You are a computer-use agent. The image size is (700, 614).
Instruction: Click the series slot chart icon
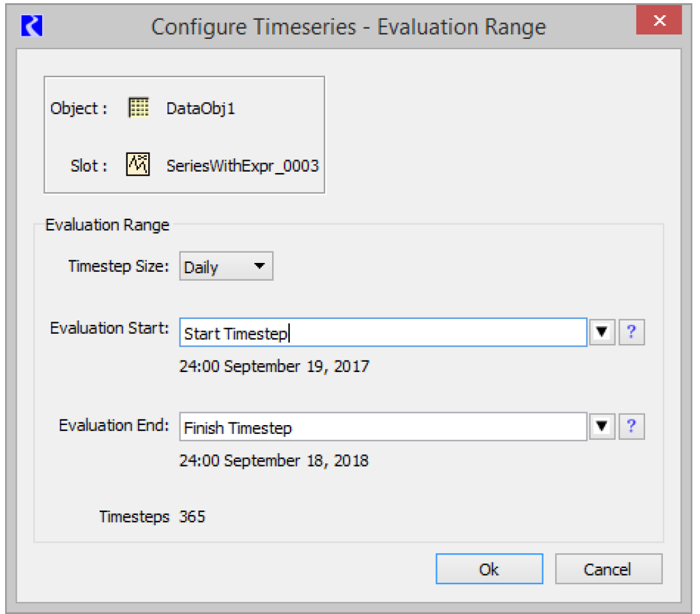coord(139,166)
